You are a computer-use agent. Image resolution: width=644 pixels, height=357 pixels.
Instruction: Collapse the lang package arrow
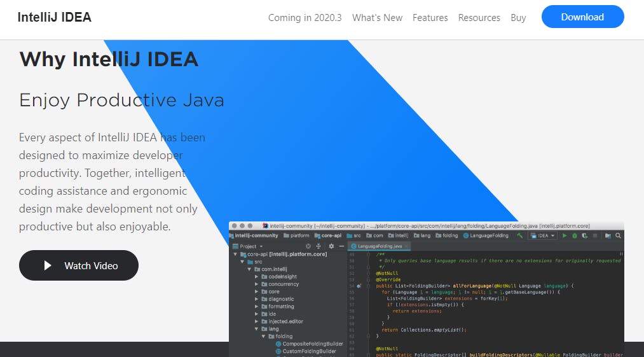coord(256,328)
